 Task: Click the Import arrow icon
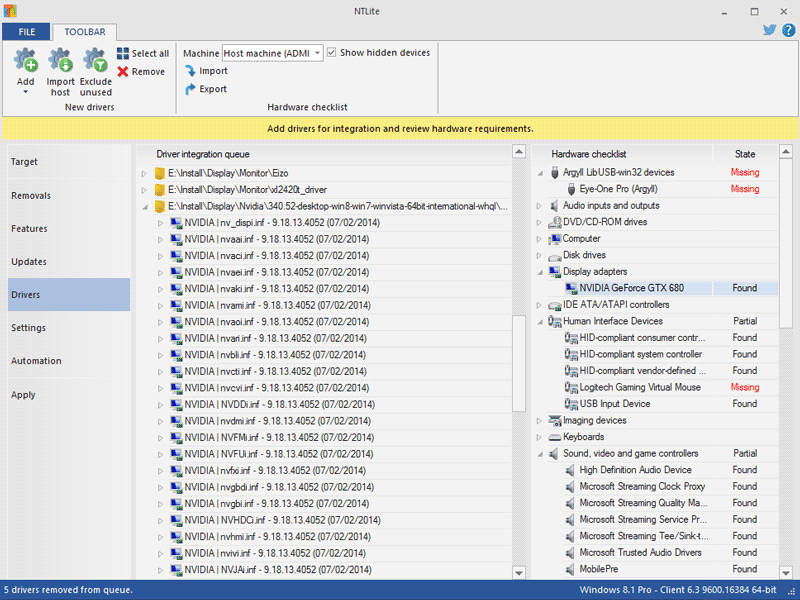click(190, 71)
